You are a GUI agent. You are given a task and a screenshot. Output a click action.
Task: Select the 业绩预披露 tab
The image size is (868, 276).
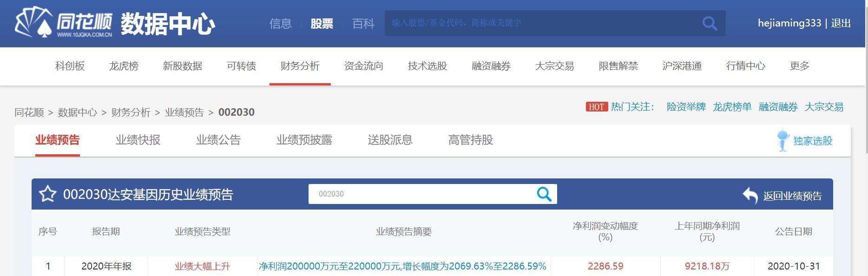tap(304, 140)
